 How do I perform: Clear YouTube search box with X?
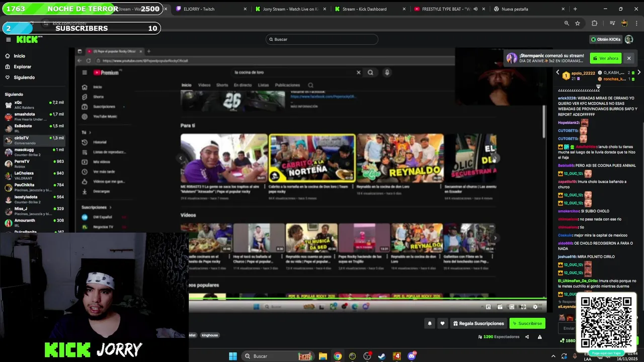point(359,72)
